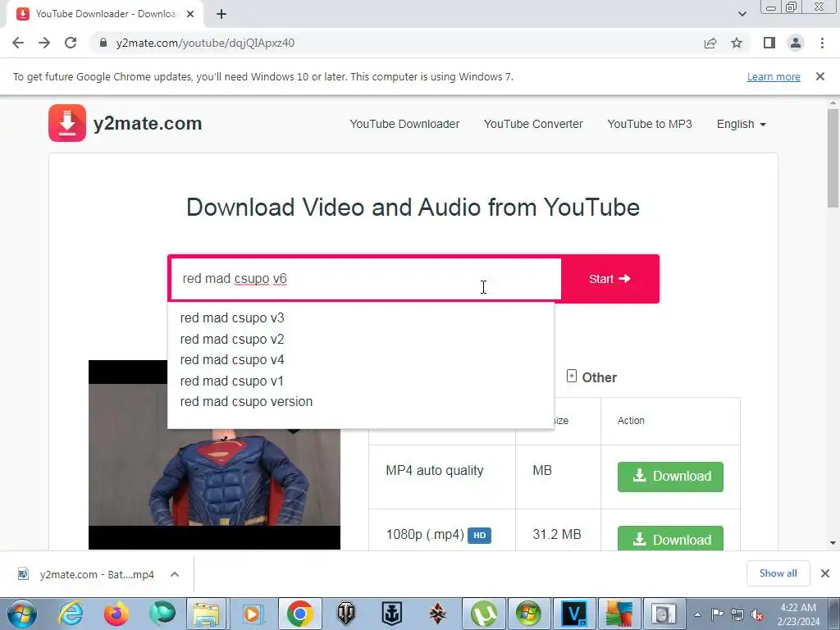The height and width of the screenshot is (630, 840).
Task: Click muted volume tray icon
Action: click(757, 614)
